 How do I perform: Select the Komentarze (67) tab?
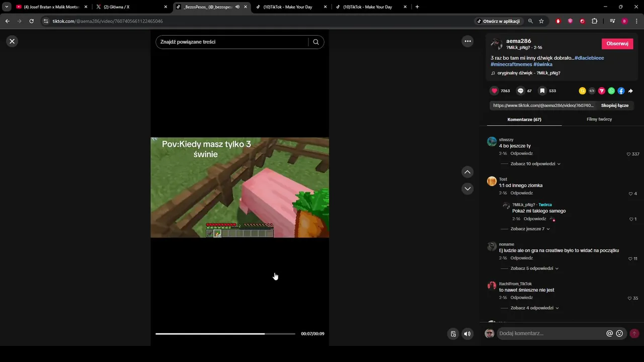(524, 119)
